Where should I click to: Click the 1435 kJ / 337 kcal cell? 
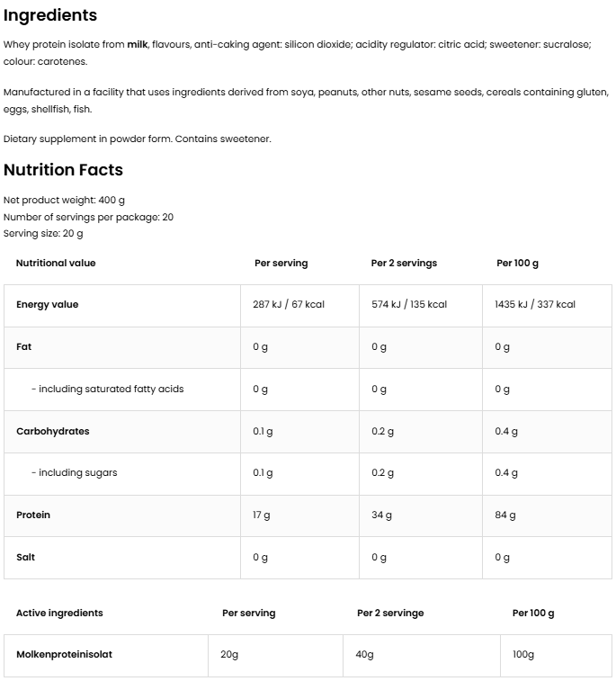(535, 305)
